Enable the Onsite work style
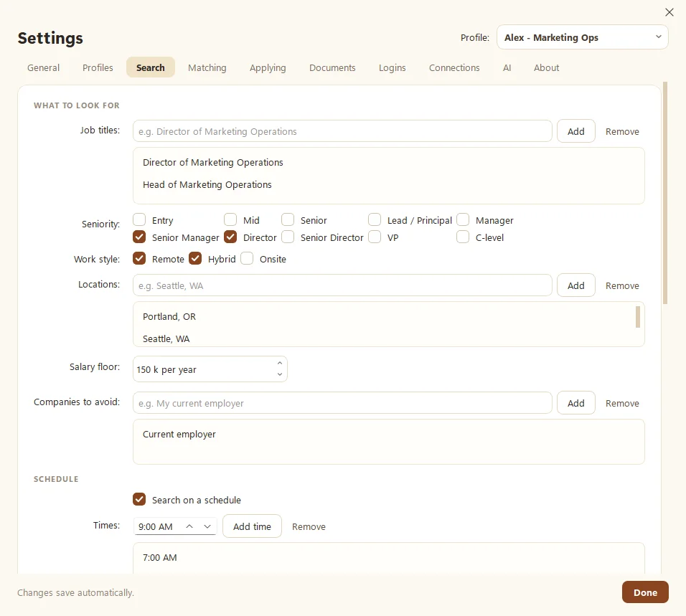Image resolution: width=686 pixels, height=616 pixels. (x=247, y=258)
